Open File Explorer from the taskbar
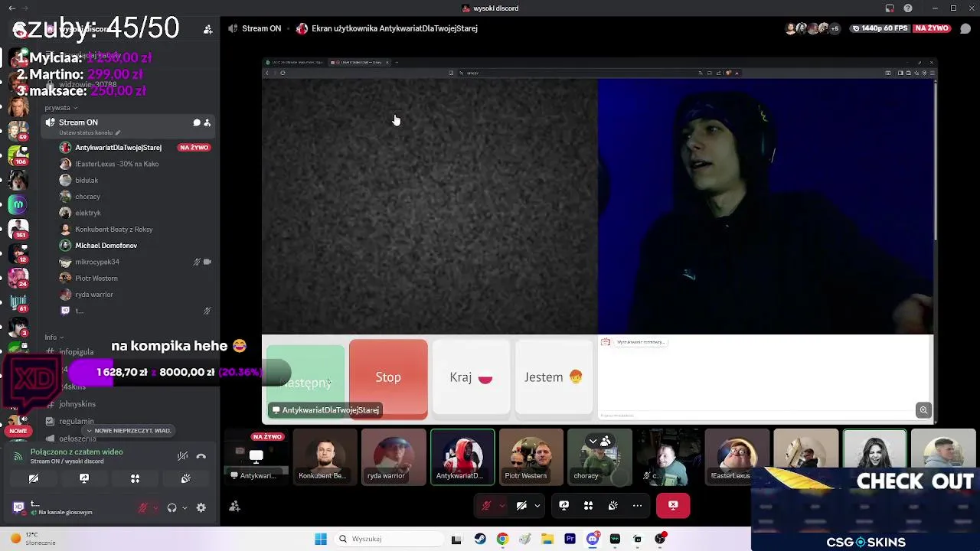The width and height of the screenshot is (980, 551). [547, 539]
